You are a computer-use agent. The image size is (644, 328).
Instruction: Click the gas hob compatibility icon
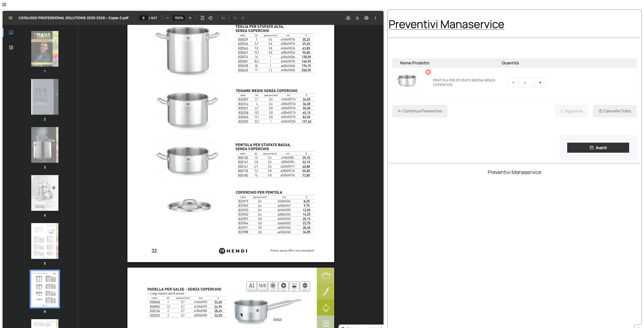(x=294, y=286)
